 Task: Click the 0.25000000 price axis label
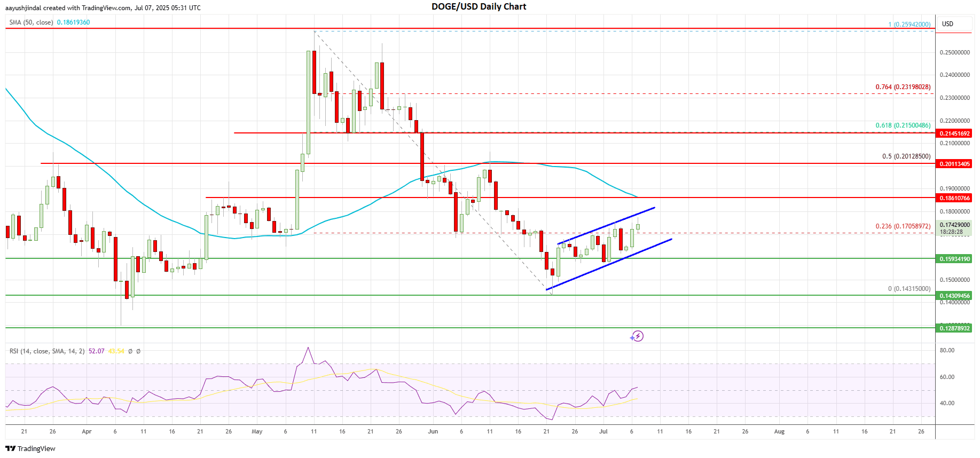click(954, 52)
